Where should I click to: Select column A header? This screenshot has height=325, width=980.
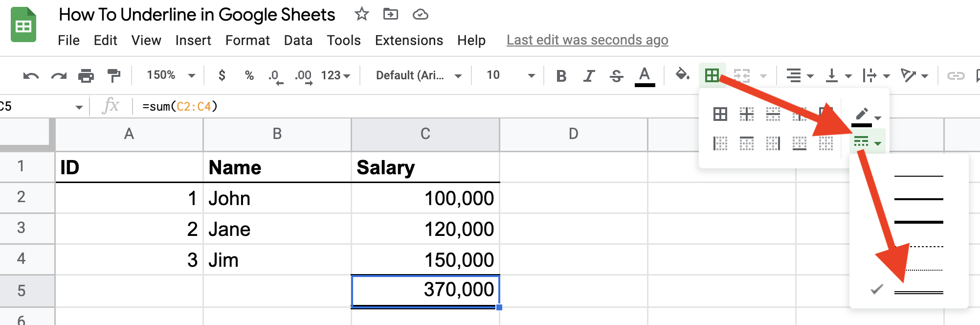[x=129, y=134]
